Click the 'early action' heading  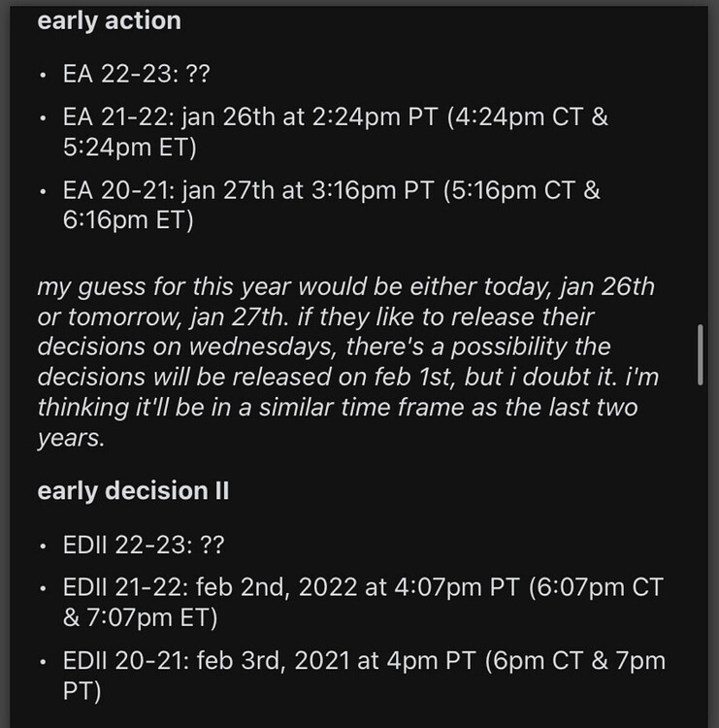109,21
